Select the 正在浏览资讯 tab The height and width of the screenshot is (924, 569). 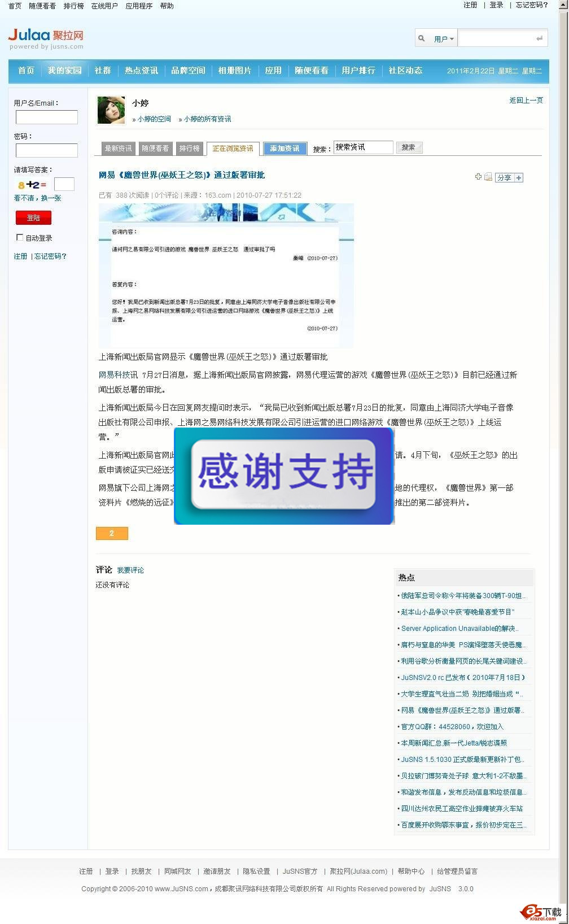pos(233,149)
